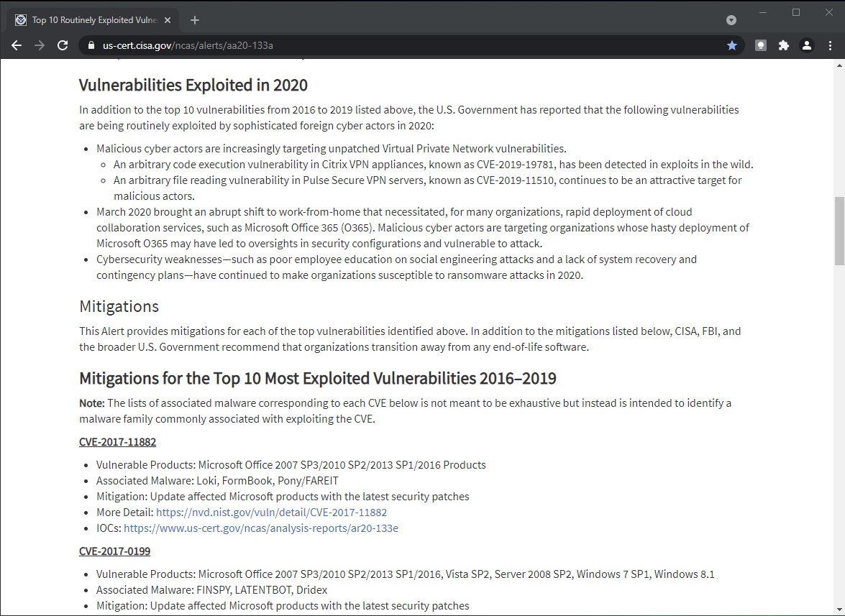Viewport: 845px width, 616px height.
Task: Click the text CVE-2019-11510 in Pulse Secure bullet
Action: (x=515, y=180)
